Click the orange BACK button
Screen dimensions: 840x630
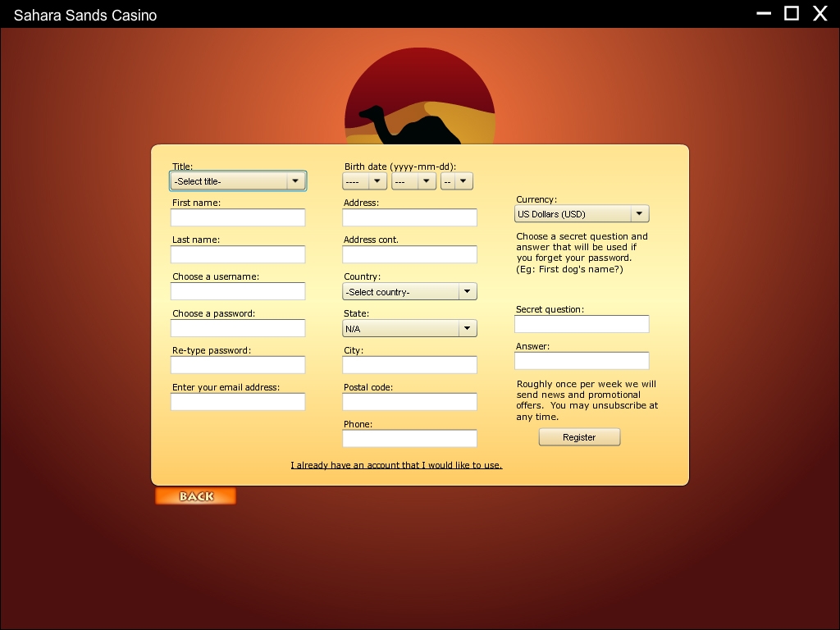click(x=195, y=496)
